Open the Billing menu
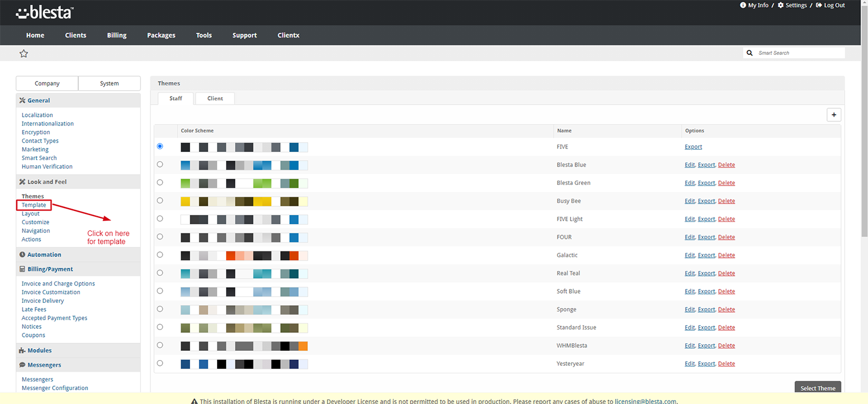The height and width of the screenshot is (404, 868). tap(117, 35)
